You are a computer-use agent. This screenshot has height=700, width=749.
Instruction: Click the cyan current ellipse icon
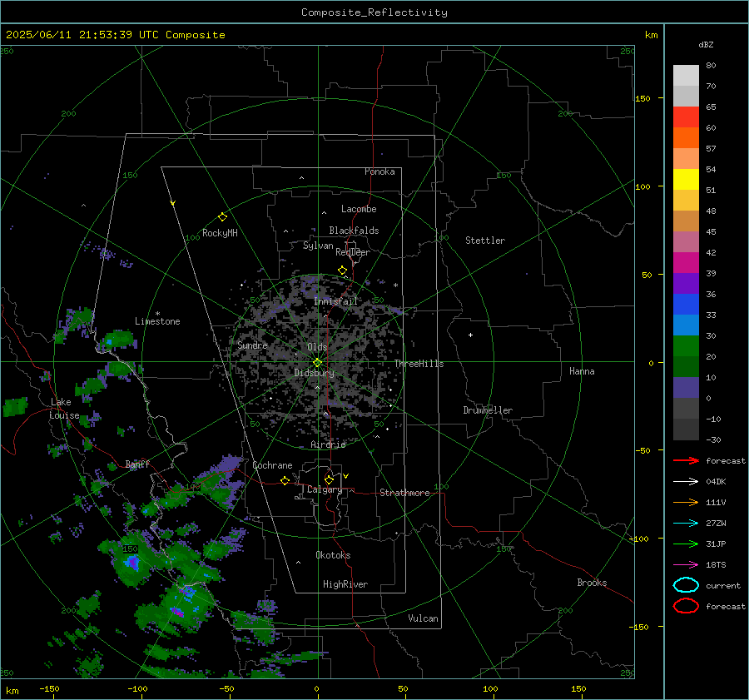point(686,585)
